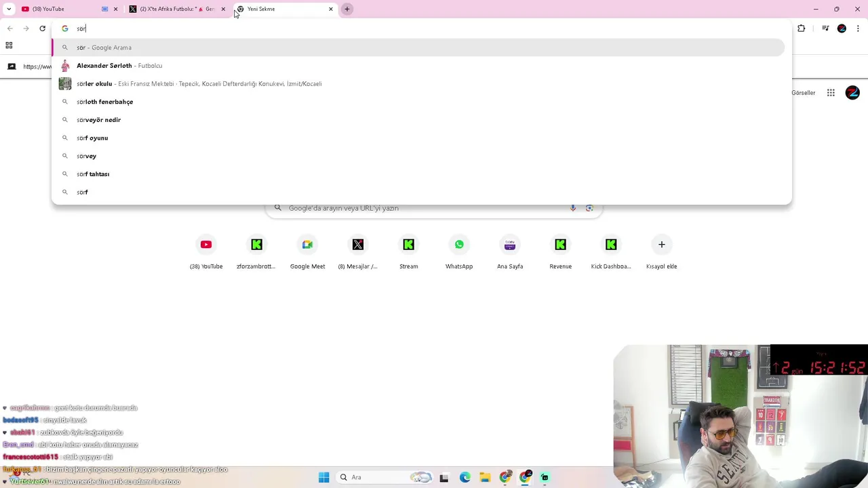The height and width of the screenshot is (488, 868).
Task: Open first Chrome profile icon on taskbar
Action: (505, 477)
